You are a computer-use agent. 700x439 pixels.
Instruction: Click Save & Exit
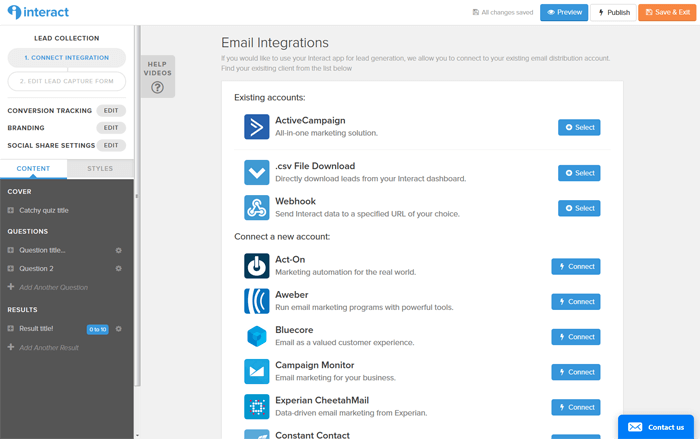(x=667, y=13)
